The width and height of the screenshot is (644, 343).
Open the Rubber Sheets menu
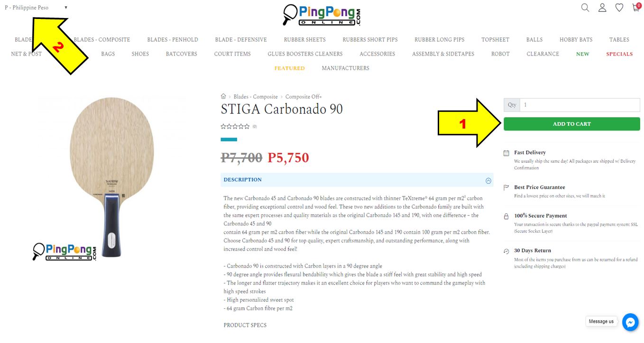pyautogui.click(x=304, y=40)
